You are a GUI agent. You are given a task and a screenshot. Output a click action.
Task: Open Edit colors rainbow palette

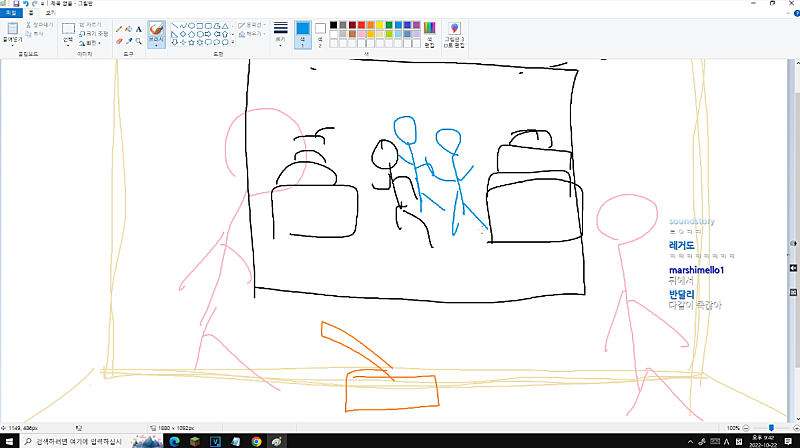tap(428, 31)
